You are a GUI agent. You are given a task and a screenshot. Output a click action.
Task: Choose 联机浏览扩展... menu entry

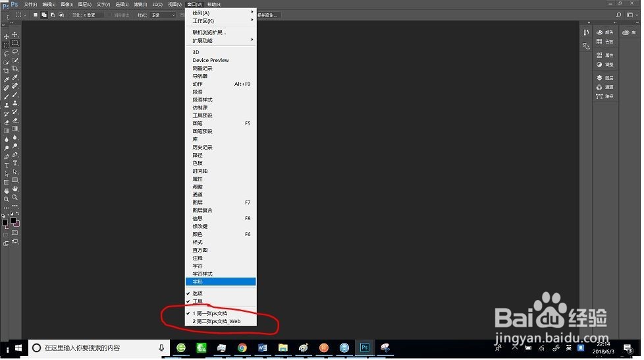[x=221, y=32]
